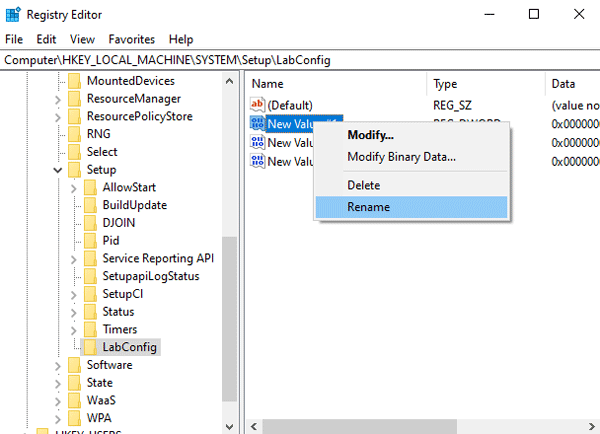Viewport: 600px width, 434px height.
Task: Click the WPA folder icon
Action: click(x=74, y=418)
